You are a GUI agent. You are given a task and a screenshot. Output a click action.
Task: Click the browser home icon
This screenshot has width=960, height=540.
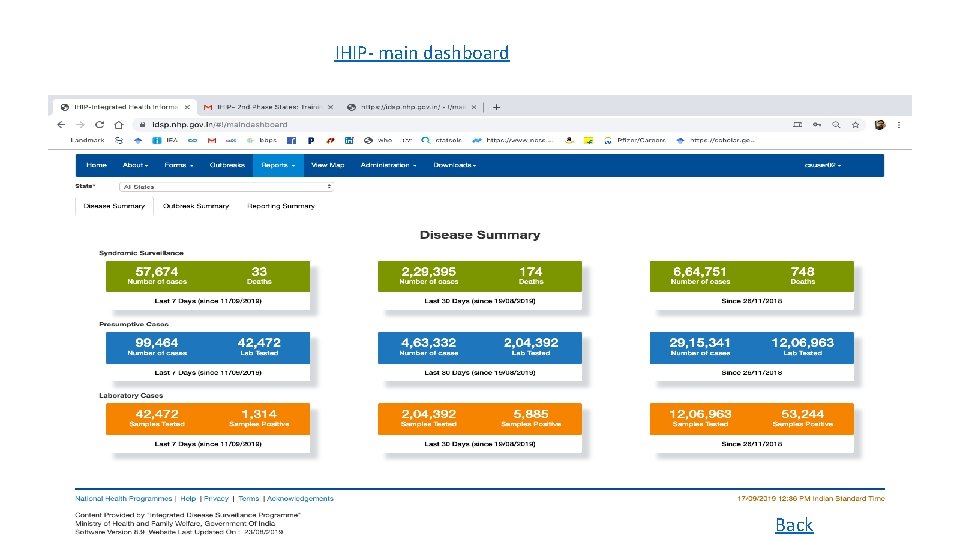coord(119,124)
